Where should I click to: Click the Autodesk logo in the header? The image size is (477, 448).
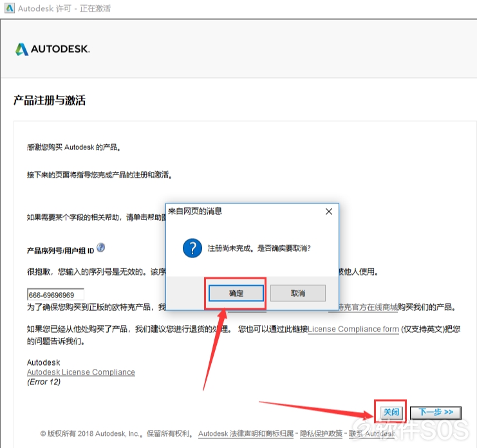[x=52, y=49]
